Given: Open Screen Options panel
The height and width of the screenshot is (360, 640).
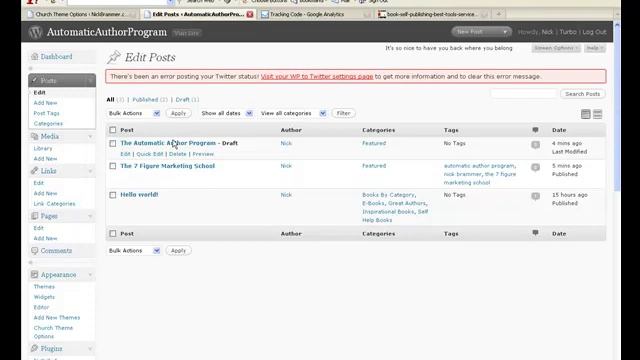Looking at the screenshot, I should (x=556, y=48).
